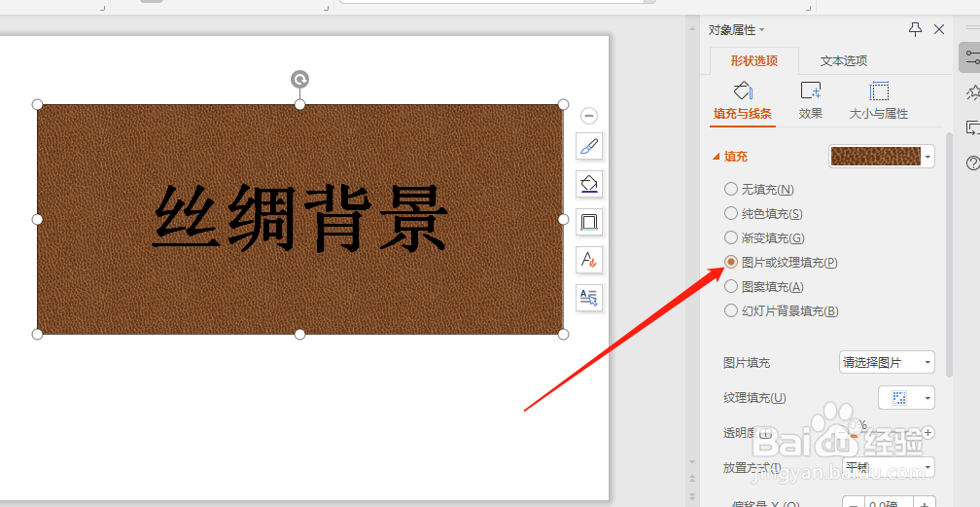Viewport: 980px width, 507px height.
Task: Collapse the Fill (填充) section triangle
Action: pos(717,157)
